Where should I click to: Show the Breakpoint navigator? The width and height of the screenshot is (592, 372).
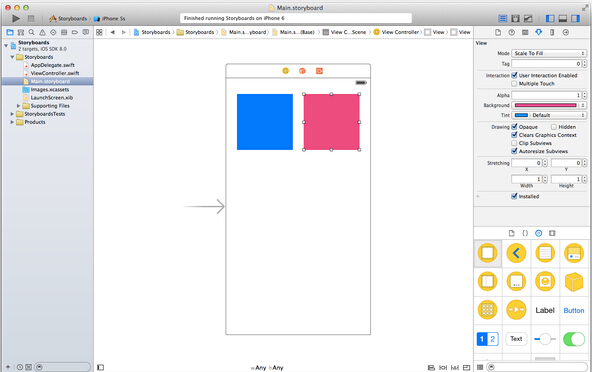pos(75,32)
